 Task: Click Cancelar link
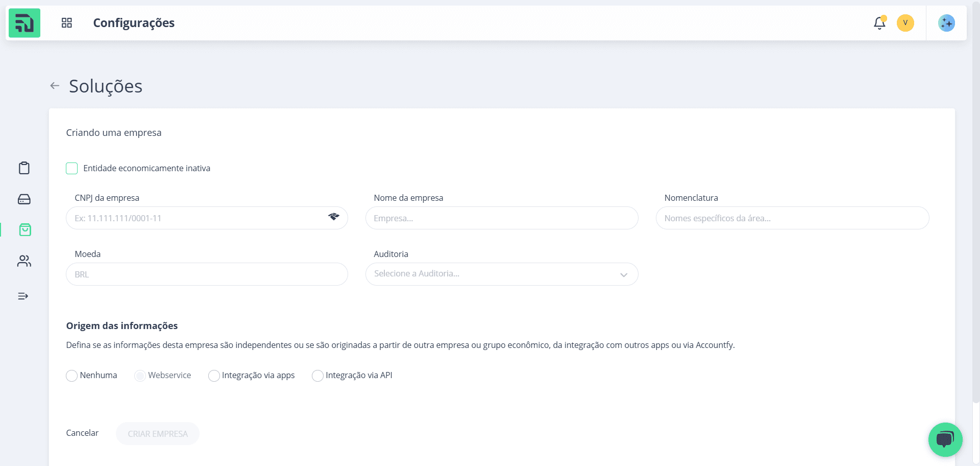[82, 433]
